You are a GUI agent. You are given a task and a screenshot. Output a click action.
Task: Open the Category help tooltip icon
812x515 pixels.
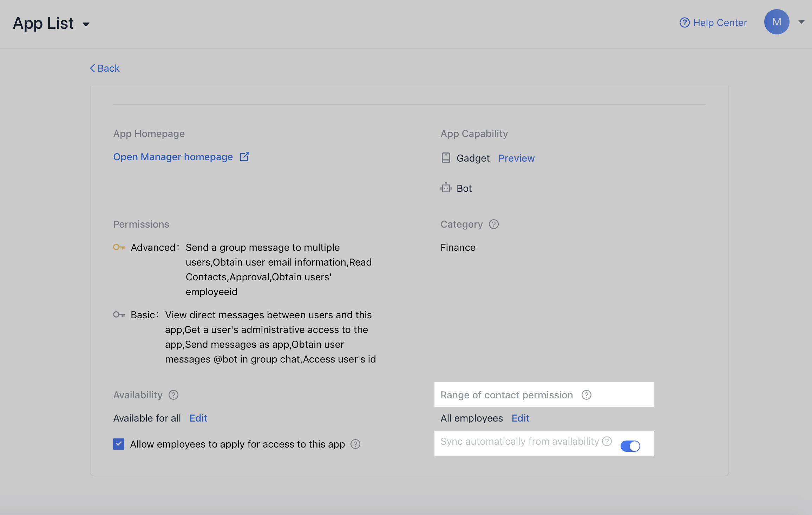pos(493,224)
